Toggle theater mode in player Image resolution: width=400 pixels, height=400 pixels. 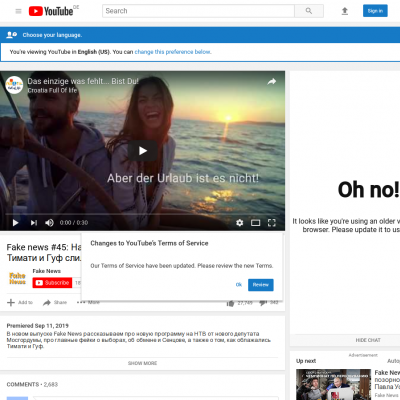[x=256, y=223]
